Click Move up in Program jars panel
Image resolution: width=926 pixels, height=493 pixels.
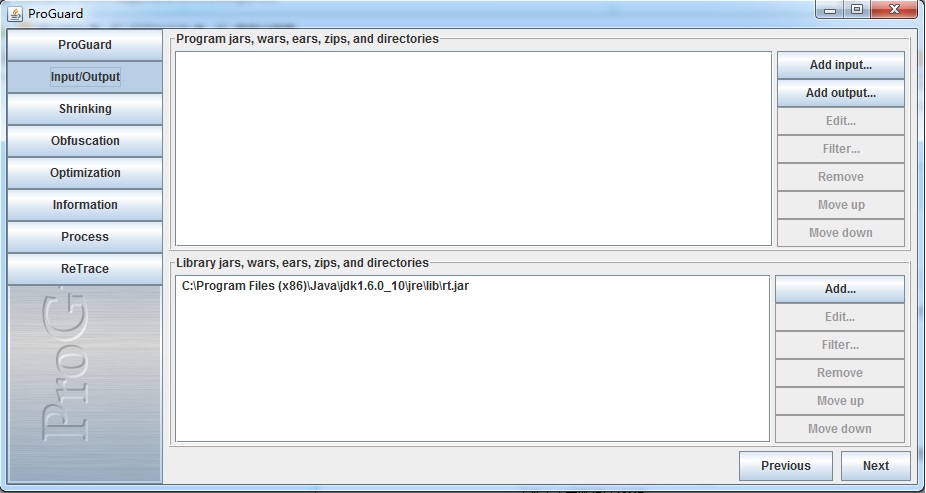(x=840, y=205)
